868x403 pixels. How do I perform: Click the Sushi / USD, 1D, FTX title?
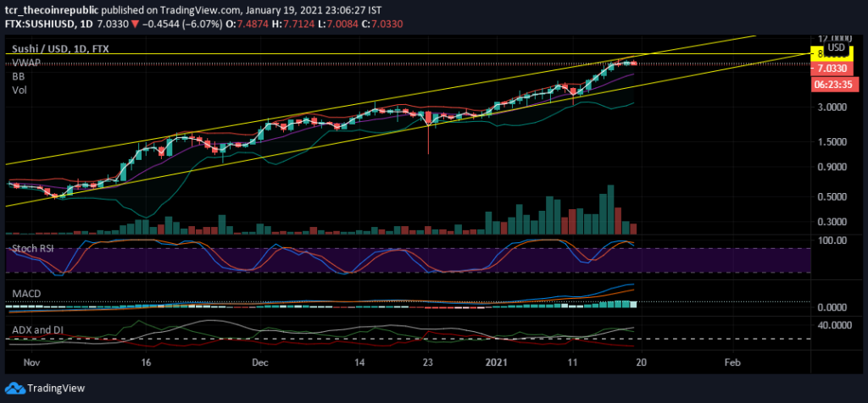60,49
